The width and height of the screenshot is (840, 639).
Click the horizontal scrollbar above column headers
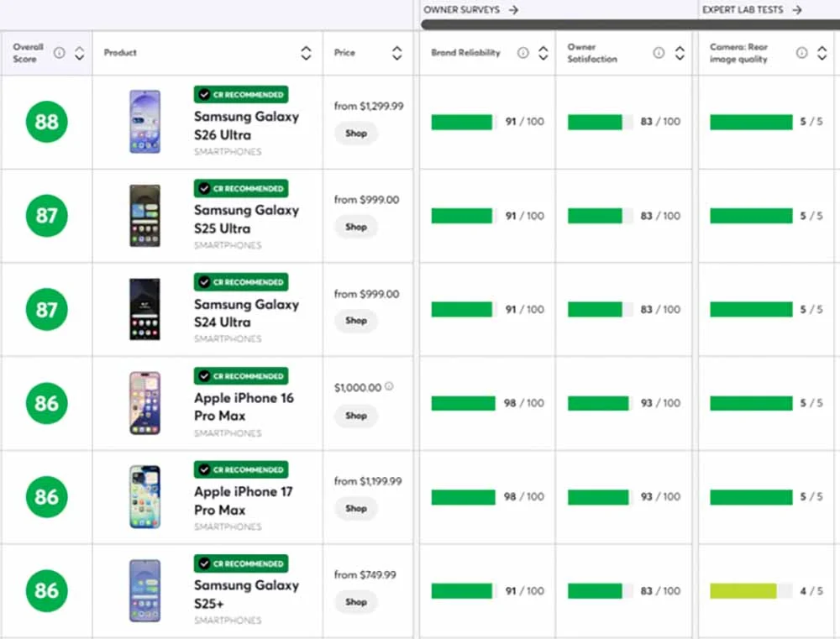(630, 25)
